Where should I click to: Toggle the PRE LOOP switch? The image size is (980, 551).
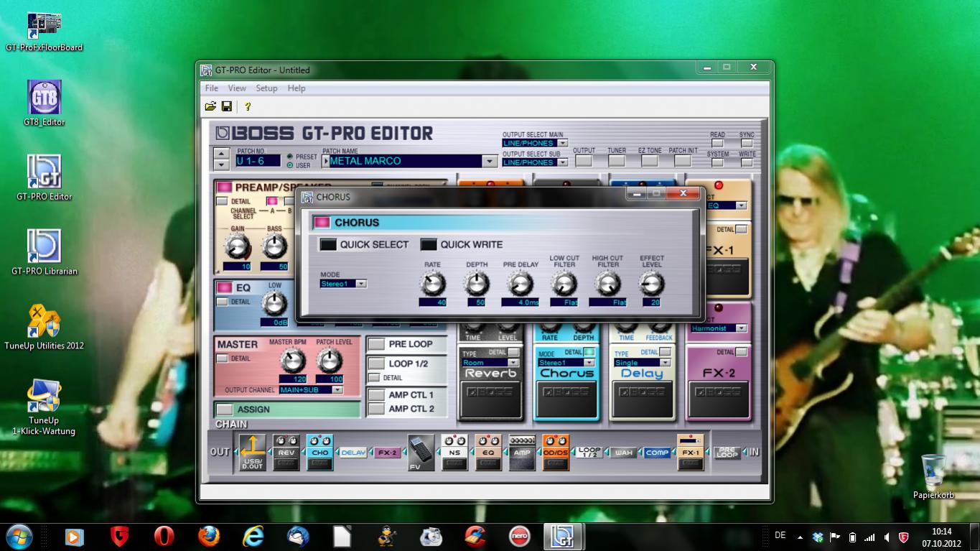[376, 344]
